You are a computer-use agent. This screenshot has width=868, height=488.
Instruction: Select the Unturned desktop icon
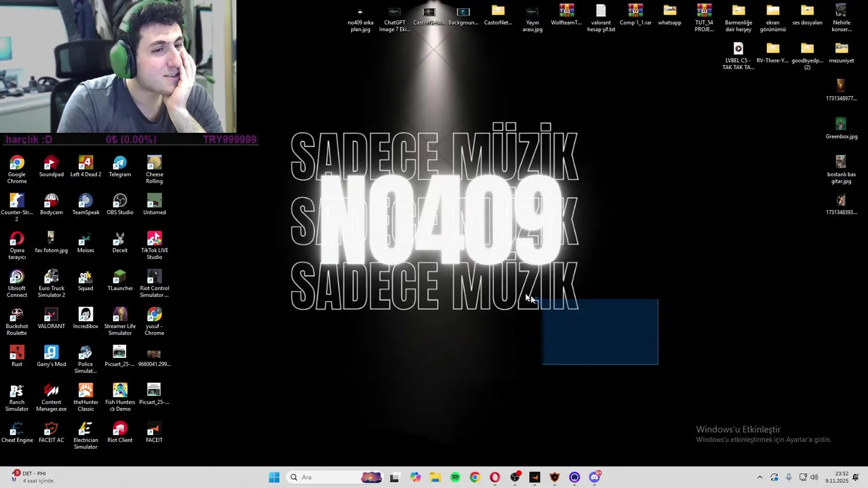tap(154, 205)
